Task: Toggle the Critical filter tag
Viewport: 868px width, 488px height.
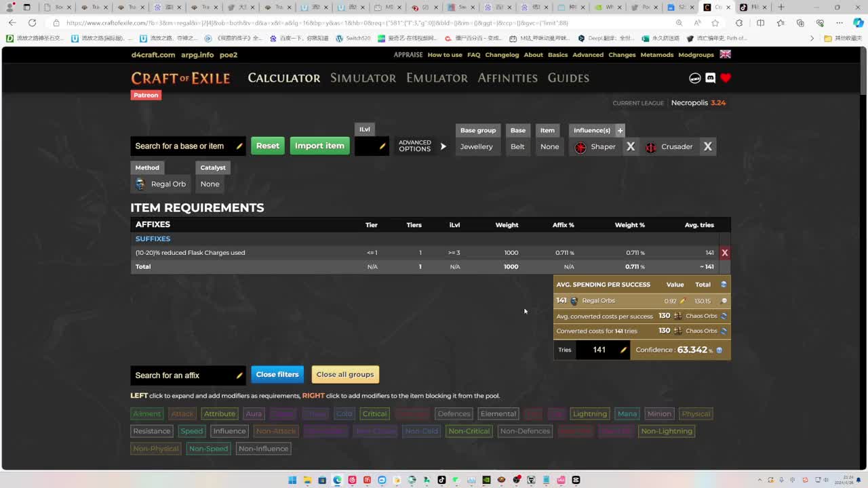Action: click(x=374, y=413)
